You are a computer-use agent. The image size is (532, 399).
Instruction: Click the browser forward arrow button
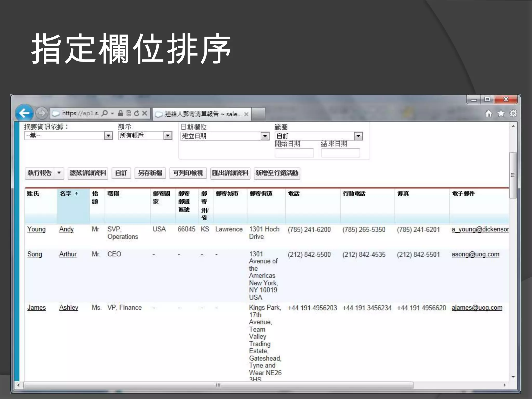click(42, 113)
